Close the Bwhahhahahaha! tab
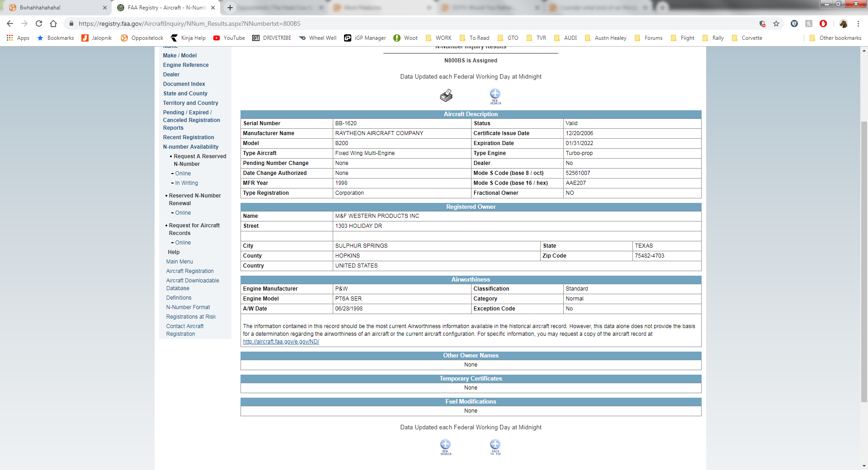Image resolution: width=868 pixels, height=470 pixels. [x=105, y=8]
